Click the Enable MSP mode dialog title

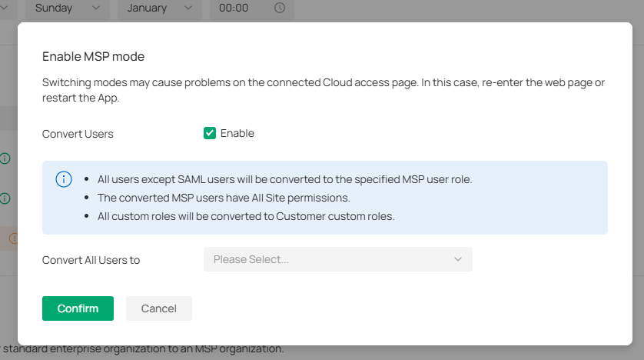93,56
